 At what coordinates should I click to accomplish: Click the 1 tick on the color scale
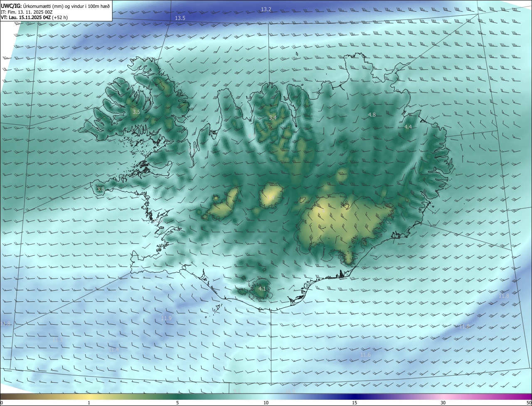[x=89, y=403]
